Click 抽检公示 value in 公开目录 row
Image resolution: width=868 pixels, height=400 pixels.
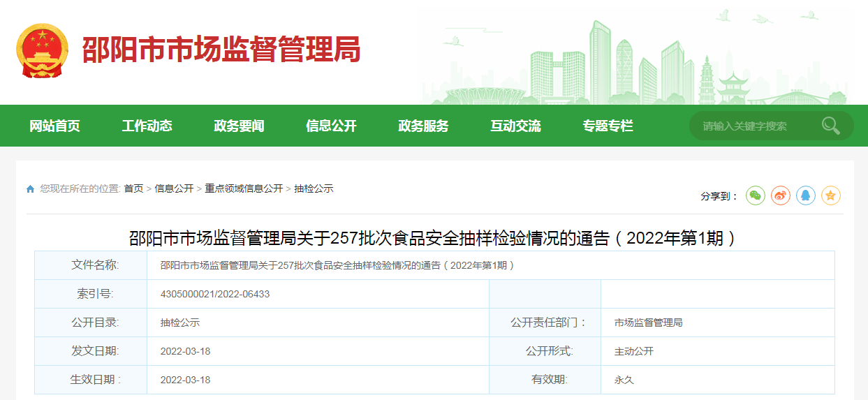click(180, 323)
